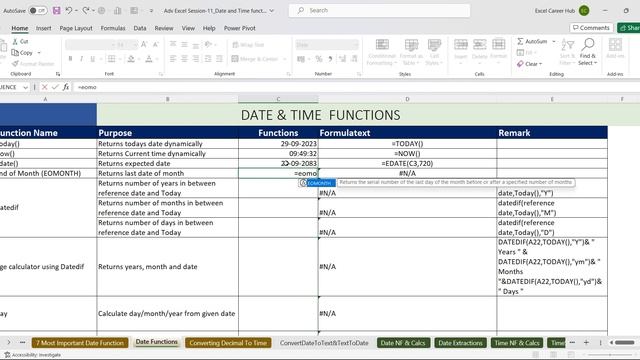Open the Data ribbon tab

click(x=140, y=28)
